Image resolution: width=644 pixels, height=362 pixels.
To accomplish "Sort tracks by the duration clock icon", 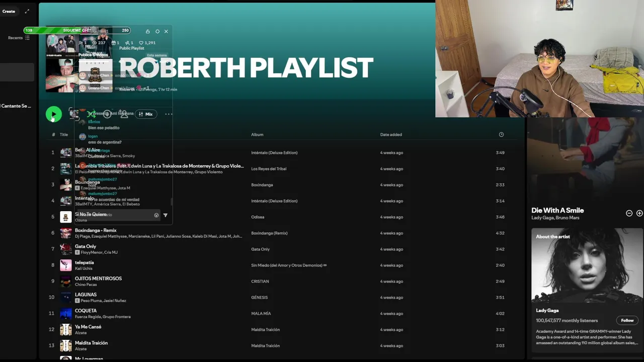I will (x=501, y=135).
